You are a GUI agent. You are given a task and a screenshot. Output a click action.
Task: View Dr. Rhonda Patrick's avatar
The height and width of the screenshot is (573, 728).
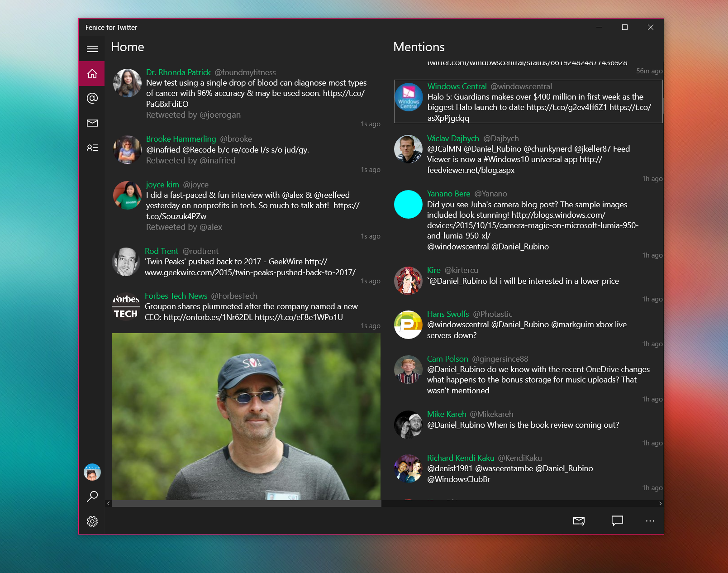point(127,83)
